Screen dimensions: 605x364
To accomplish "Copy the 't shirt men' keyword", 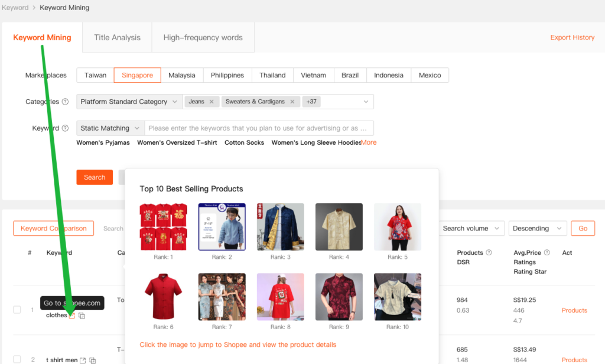I will (93, 360).
